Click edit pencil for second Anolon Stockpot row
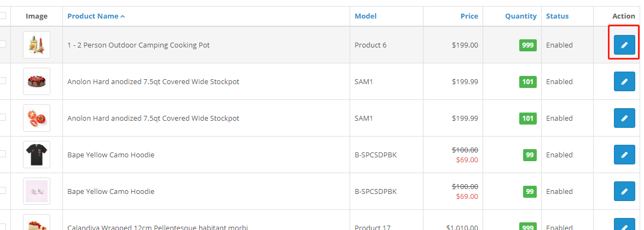The image size is (644, 230). point(624,118)
